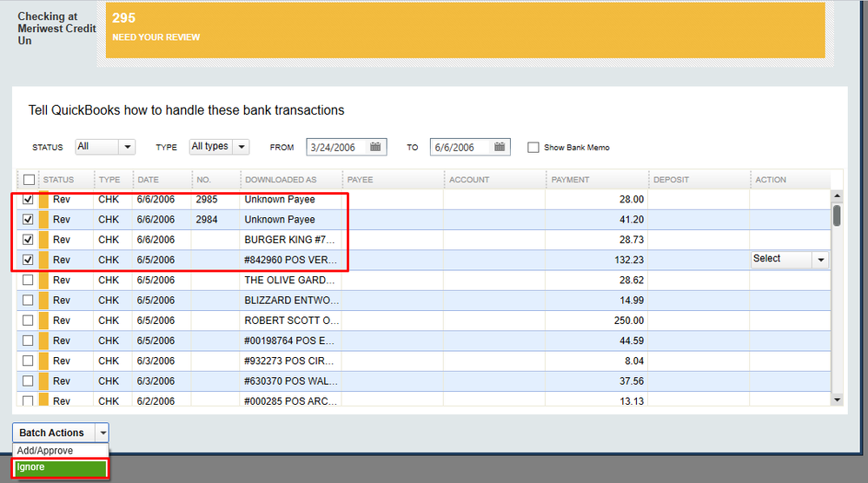Image resolution: width=868 pixels, height=483 pixels.
Task: Open the Select action dropdown on the 132.23 row
Action: (x=819, y=260)
